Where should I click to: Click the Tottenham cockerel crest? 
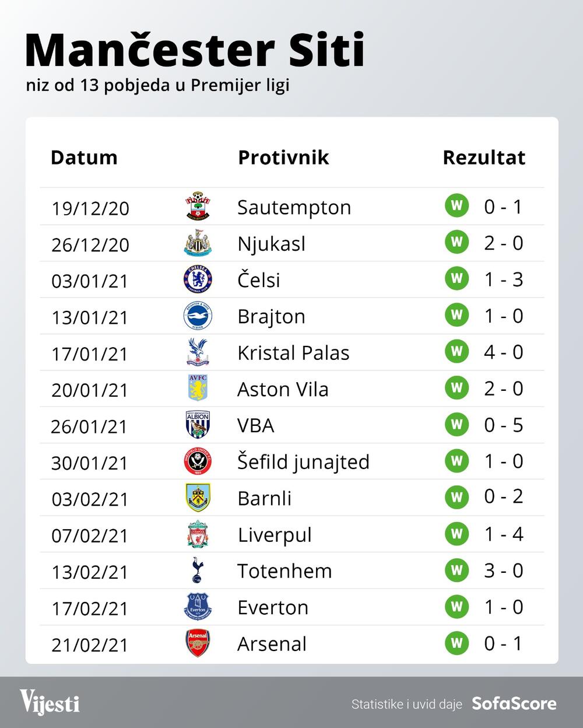click(198, 570)
